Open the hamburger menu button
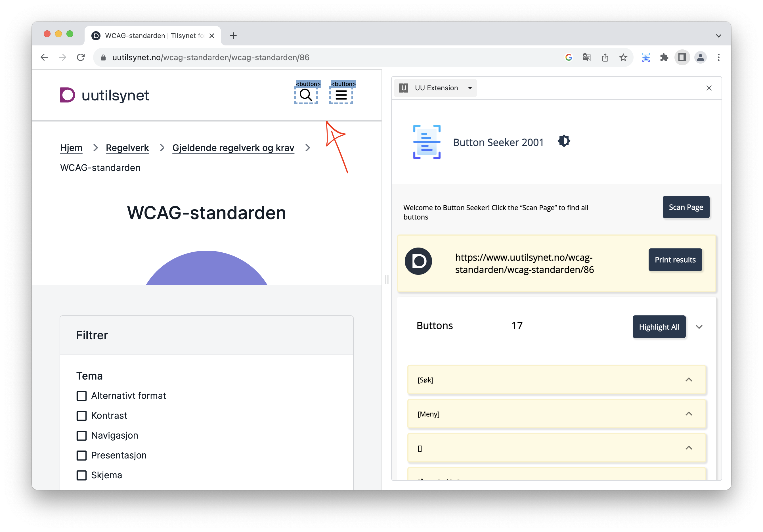 click(x=341, y=95)
